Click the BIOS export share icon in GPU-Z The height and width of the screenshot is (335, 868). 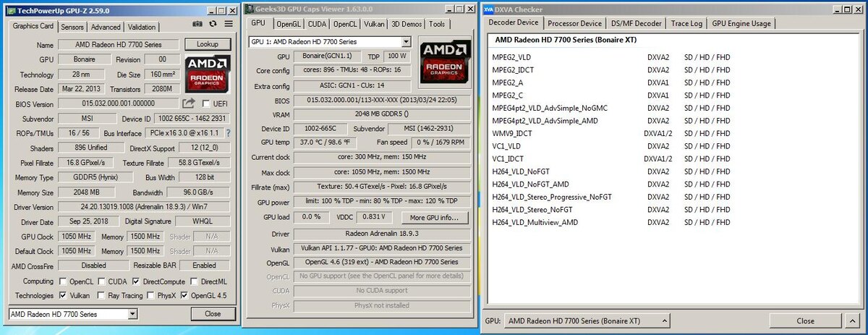(x=189, y=103)
